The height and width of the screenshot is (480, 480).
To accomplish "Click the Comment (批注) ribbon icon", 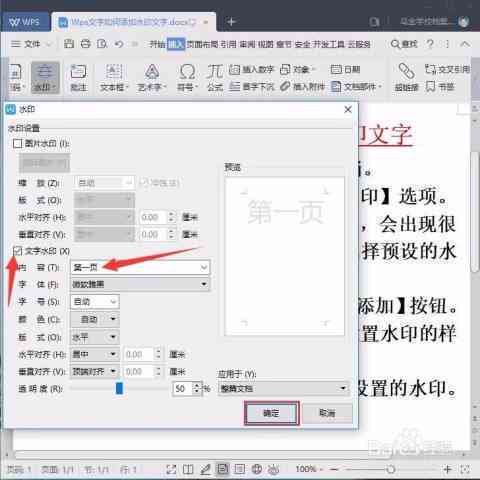I will tap(78, 77).
